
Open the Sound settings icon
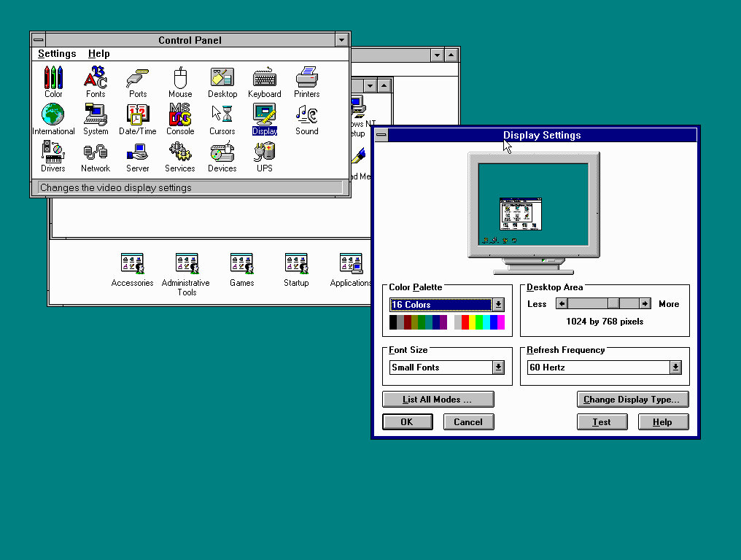pyautogui.click(x=306, y=115)
